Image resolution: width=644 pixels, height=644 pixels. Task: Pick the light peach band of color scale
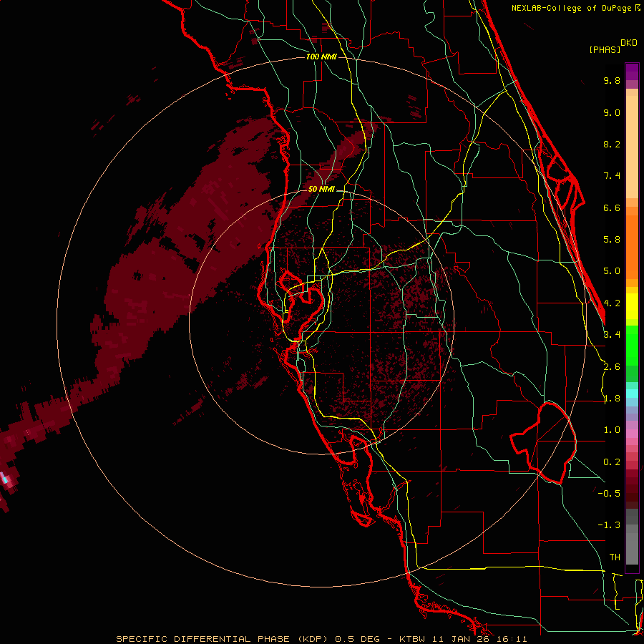632,148
